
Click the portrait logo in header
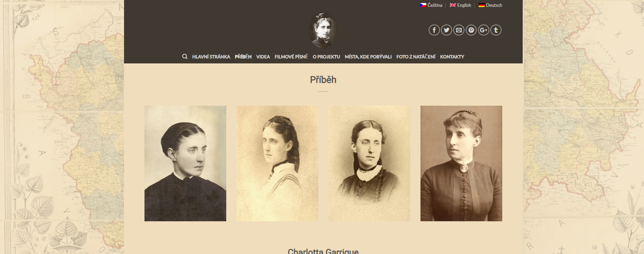tap(322, 30)
